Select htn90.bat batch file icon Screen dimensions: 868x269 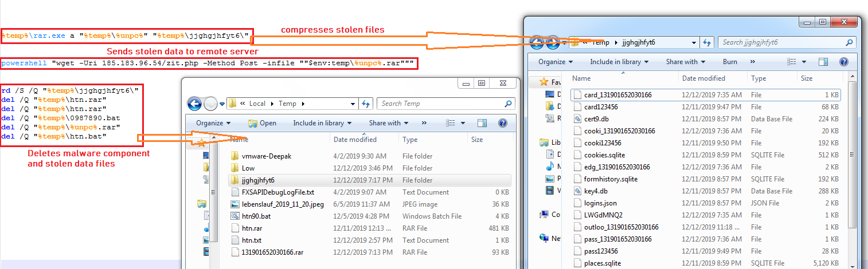234,216
